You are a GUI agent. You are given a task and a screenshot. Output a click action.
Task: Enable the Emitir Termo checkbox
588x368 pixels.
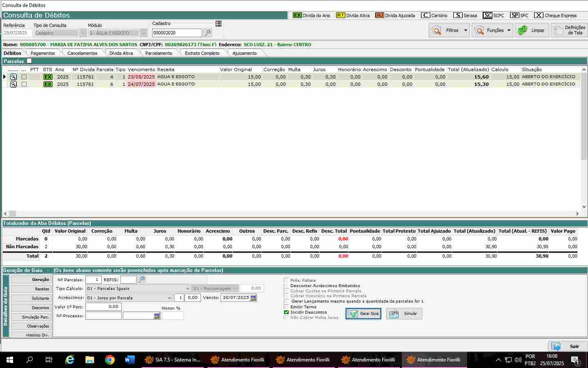[x=286, y=307]
